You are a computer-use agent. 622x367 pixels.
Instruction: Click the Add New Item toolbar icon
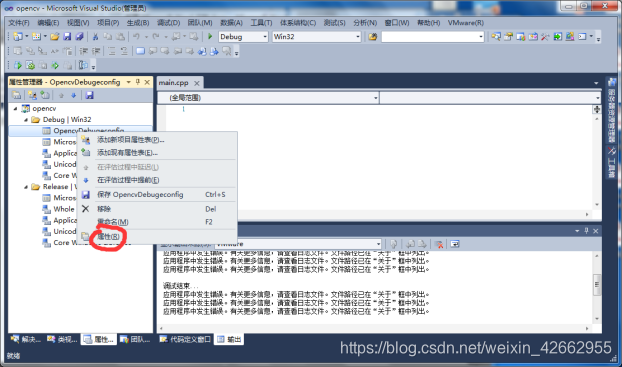coord(36,37)
